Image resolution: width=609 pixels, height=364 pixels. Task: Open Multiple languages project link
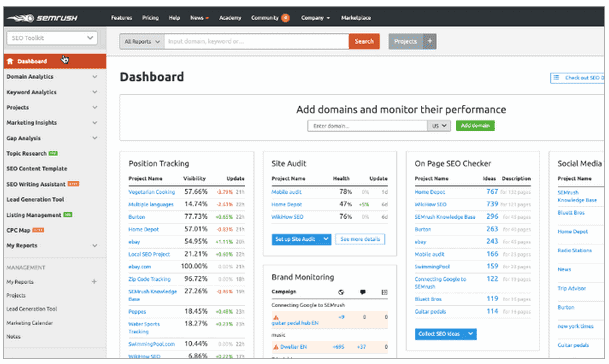pos(151,204)
